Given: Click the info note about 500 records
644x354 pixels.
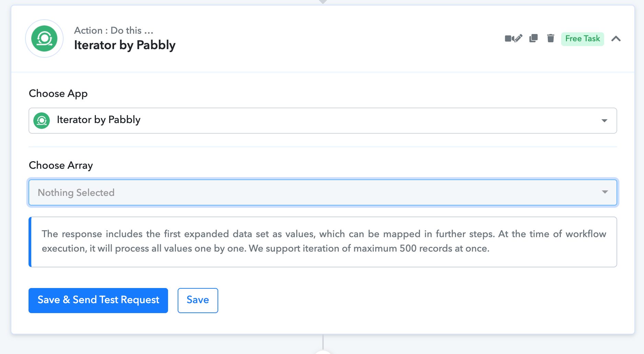Looking at the screenshot, I should 323,242.
